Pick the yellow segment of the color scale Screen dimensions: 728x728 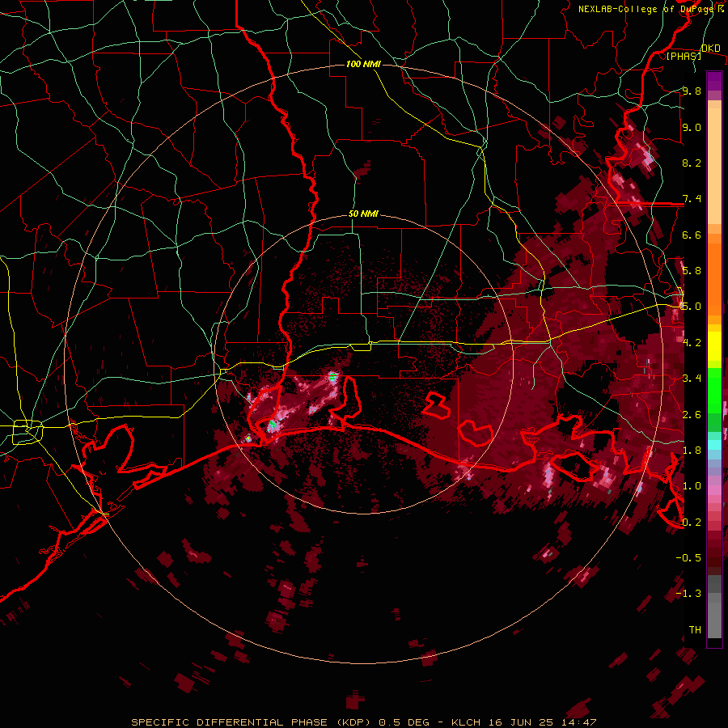click(x=714, y=346)
